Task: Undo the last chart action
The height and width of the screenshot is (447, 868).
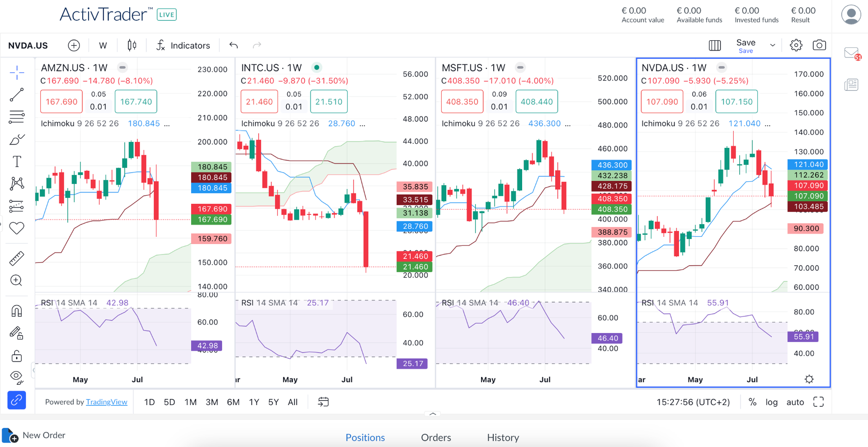Action: (x=233, y=45)
